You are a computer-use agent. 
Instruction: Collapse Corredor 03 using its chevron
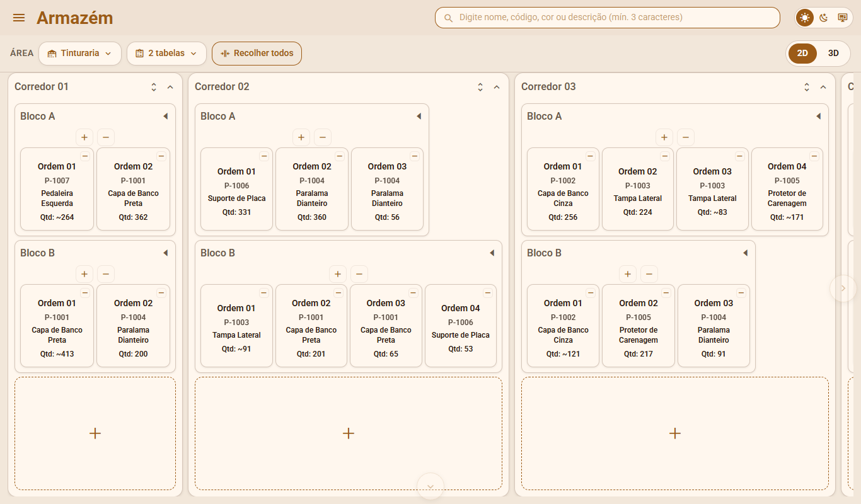pyautogui.click(x=823, y=87)
